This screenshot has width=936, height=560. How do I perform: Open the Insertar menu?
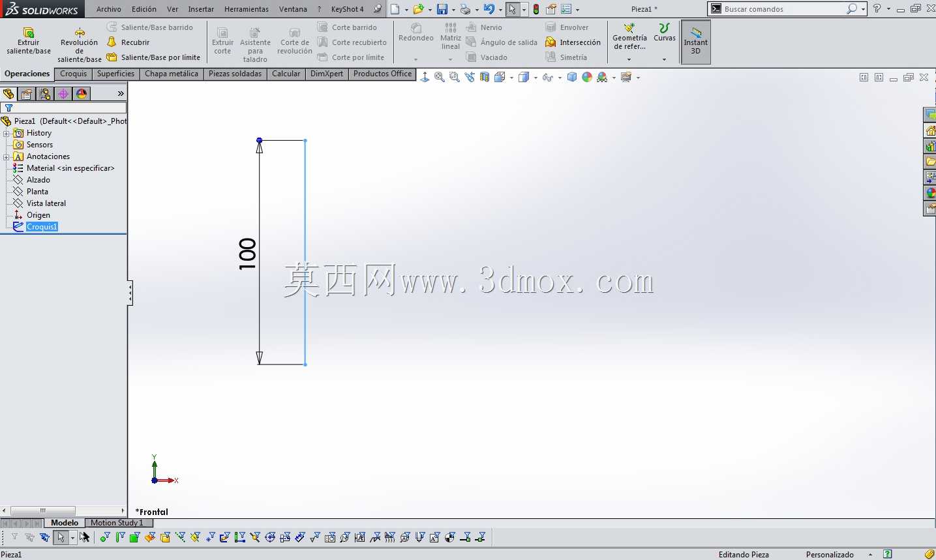pos(201,9)
